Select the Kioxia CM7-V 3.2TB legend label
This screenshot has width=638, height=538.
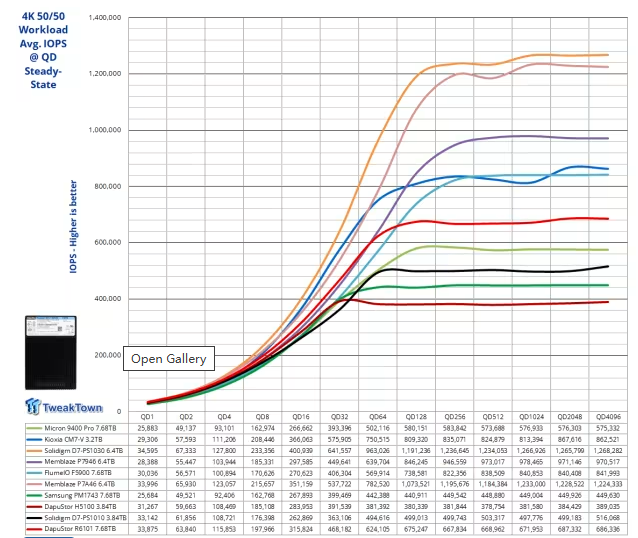tap(73, 440)
